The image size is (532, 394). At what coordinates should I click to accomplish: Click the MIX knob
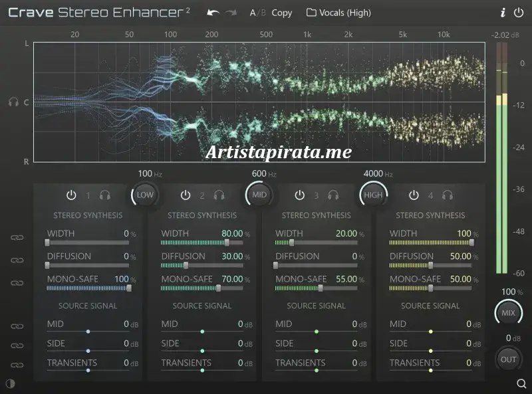coord(508,313)
